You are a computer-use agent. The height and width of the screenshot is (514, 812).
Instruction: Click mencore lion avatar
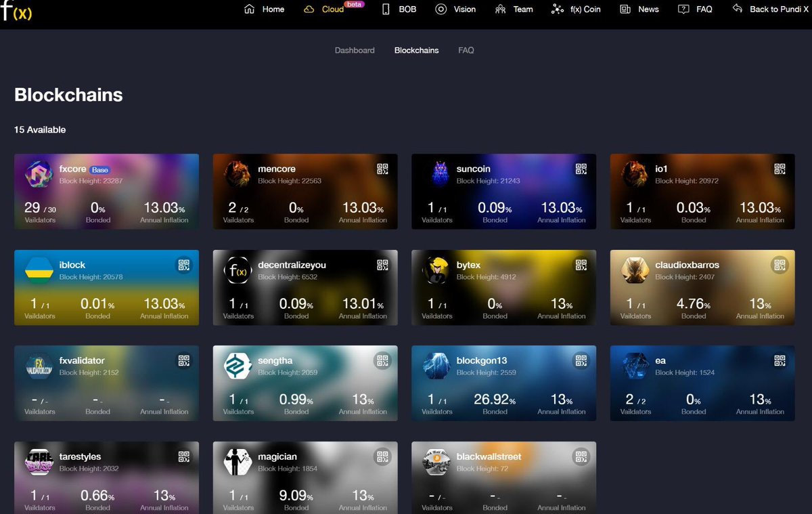[x=238, y=174]
